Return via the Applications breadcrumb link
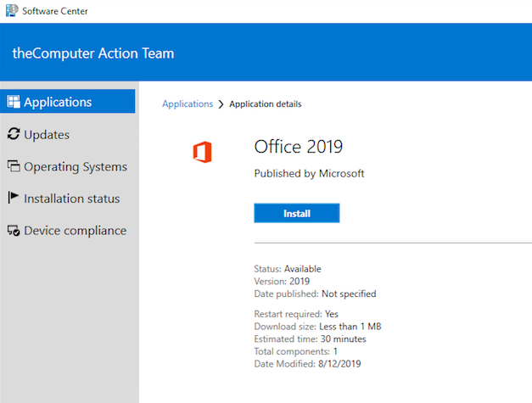Viewport: 532px width, 403px height. pos(188,104)
